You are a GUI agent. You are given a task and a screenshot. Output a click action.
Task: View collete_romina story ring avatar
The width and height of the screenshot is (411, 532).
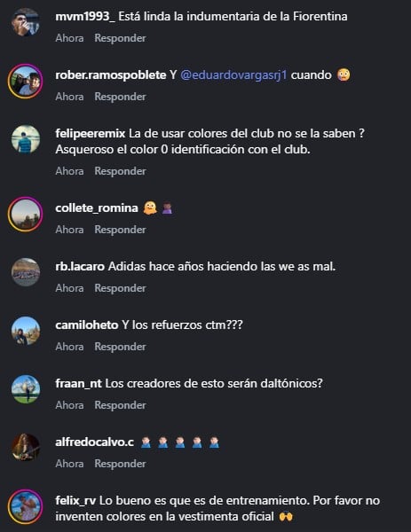point(26,214)
